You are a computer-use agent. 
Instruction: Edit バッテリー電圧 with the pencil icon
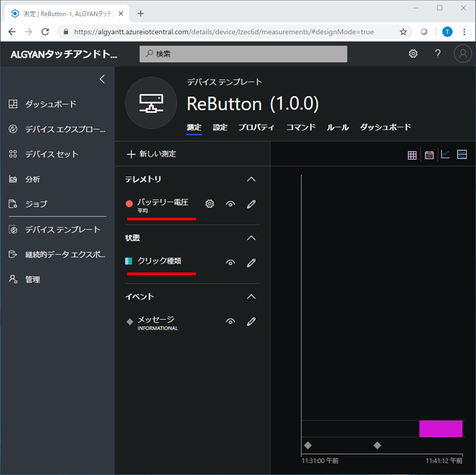click(x=251, y=204)
